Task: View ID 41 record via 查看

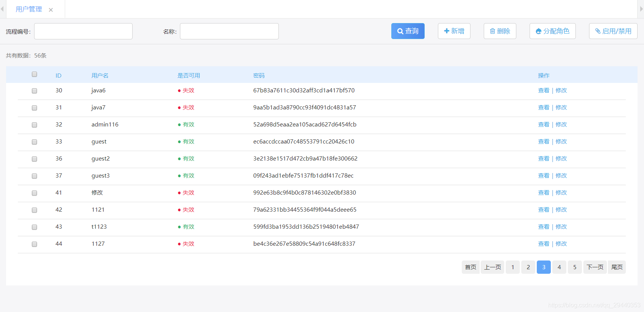Action: pyautogui.click(x=544, y=193)
